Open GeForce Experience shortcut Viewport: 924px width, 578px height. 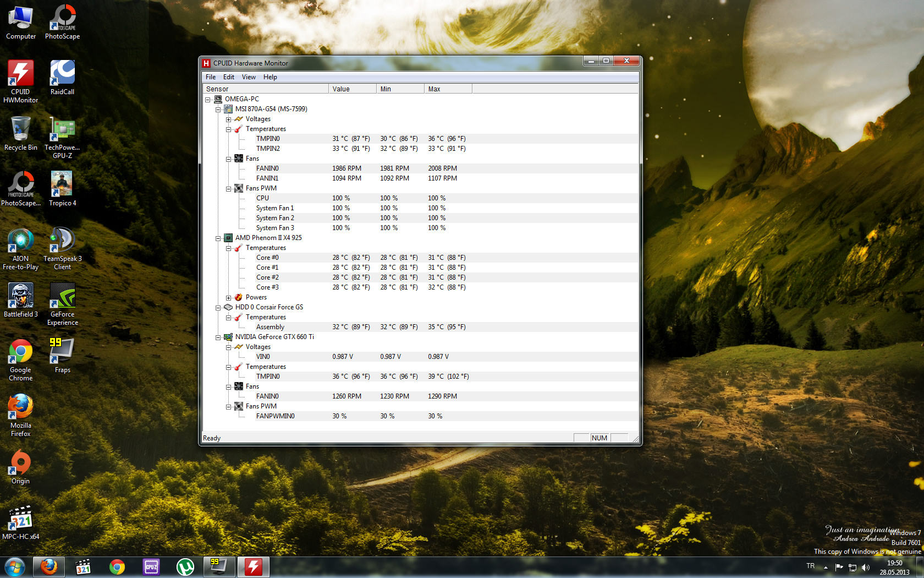(63, 304)
